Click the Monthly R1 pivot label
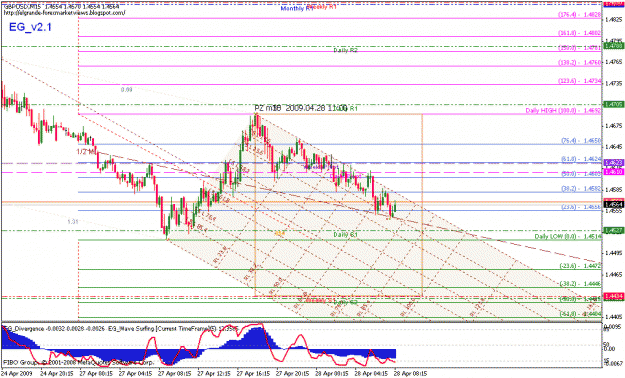 point(297,8)
